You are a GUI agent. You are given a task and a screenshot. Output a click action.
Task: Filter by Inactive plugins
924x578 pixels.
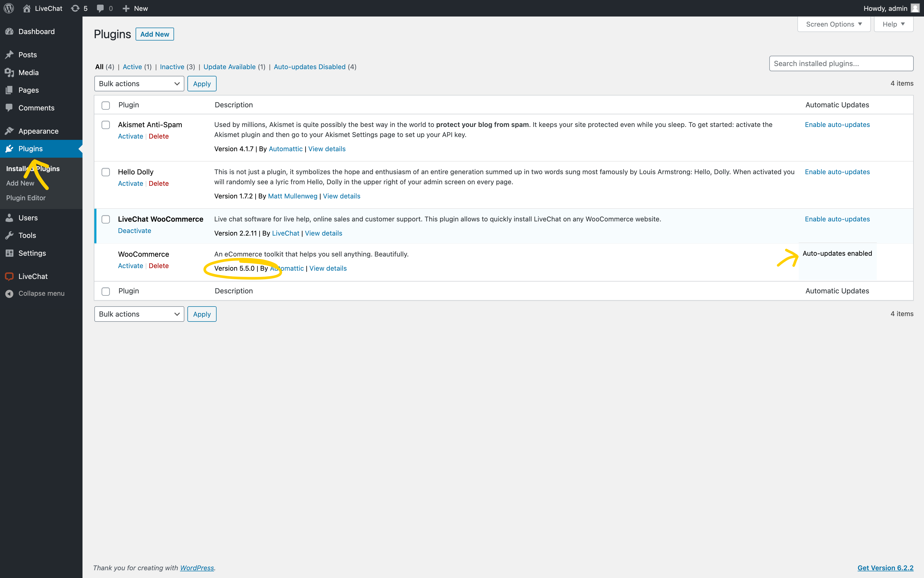[x=172, y=67]
